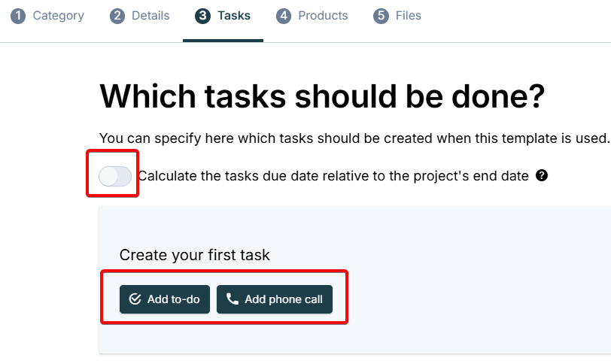Add a to-do task
The height and width of the screenshot is (364, 611).
coord(165,299)
